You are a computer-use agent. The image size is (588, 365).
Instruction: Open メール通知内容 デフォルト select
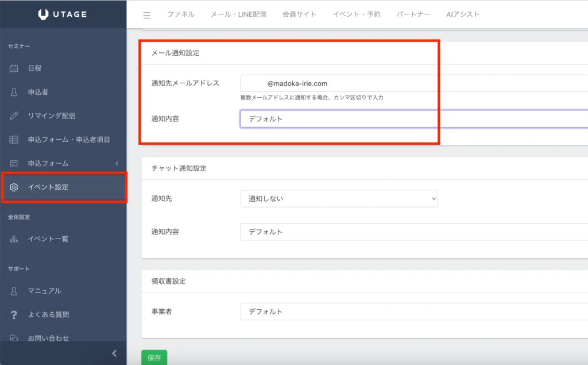[414, 119]
